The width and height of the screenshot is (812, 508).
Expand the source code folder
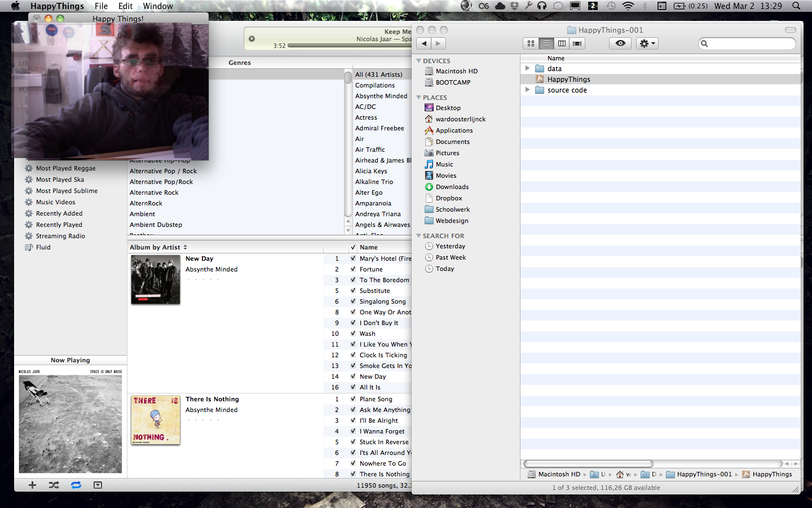527,90
